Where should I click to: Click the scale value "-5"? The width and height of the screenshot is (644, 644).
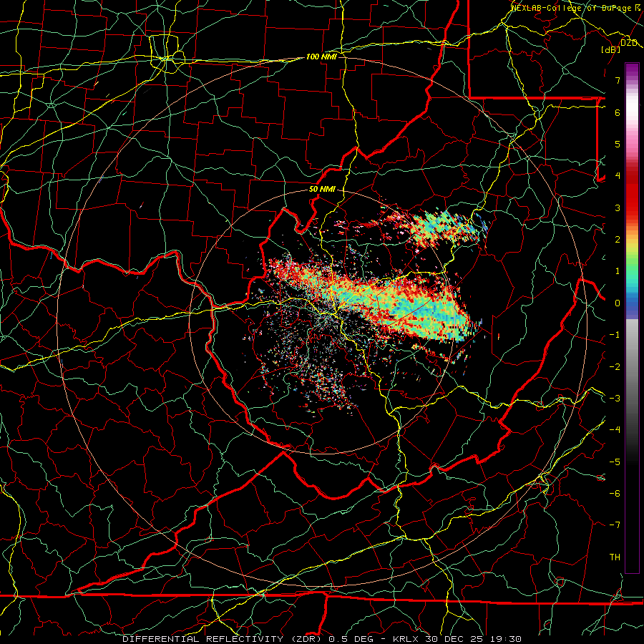click(x=615, y=462)
